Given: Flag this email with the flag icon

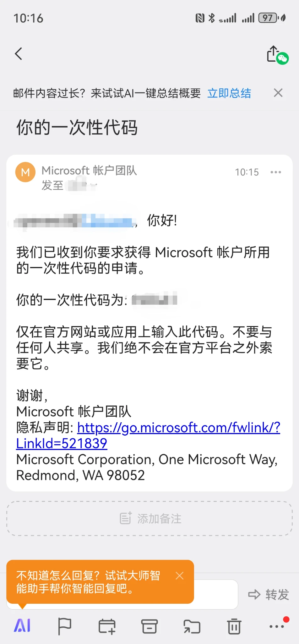Looking at the screenshot, I should pyautogui.click(x=64, y=626).
